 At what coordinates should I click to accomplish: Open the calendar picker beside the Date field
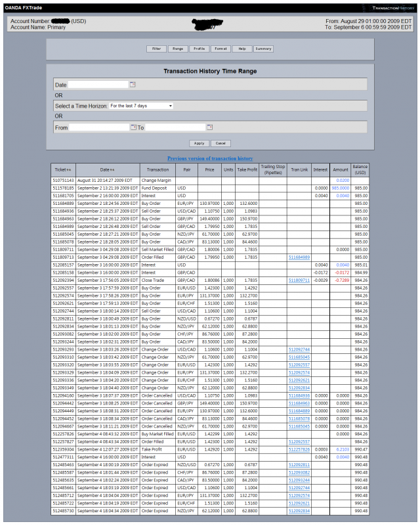133,85
